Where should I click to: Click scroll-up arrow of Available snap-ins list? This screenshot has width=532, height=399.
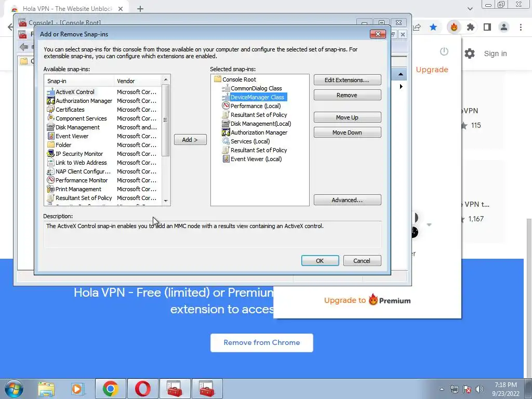point(166,79)
